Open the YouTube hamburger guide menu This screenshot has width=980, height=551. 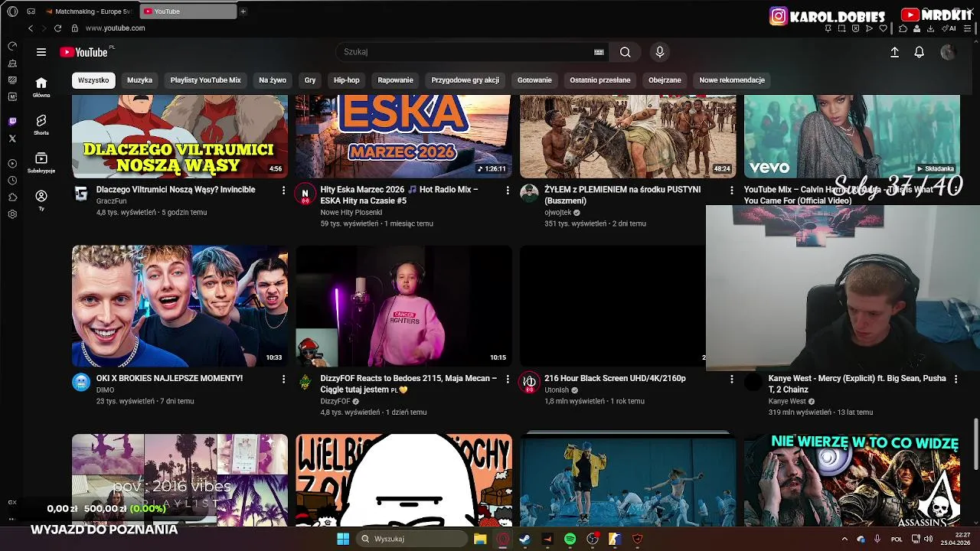[x=41, y=52]
